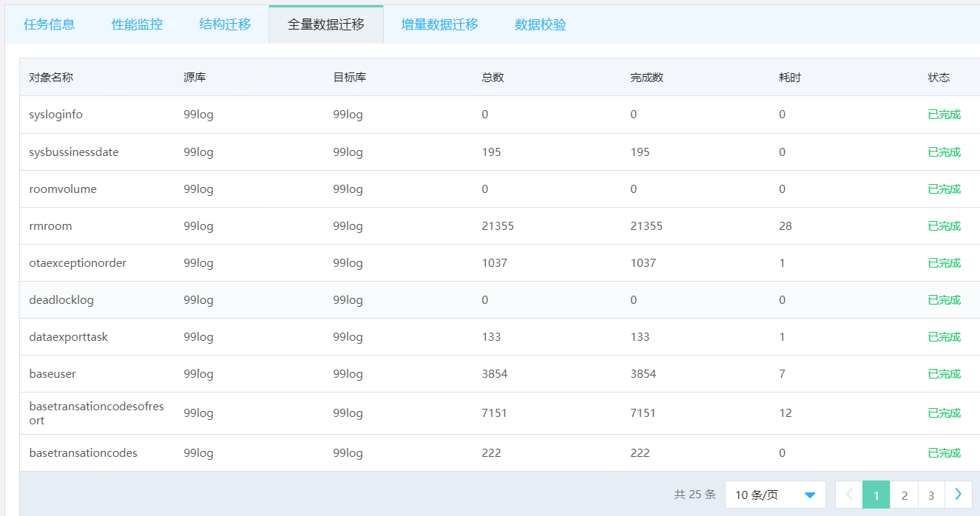This screenshot has width=980, height=516.
Task: Click the active 全量数据迁移 tab
Action: click(x=326, y=24)
